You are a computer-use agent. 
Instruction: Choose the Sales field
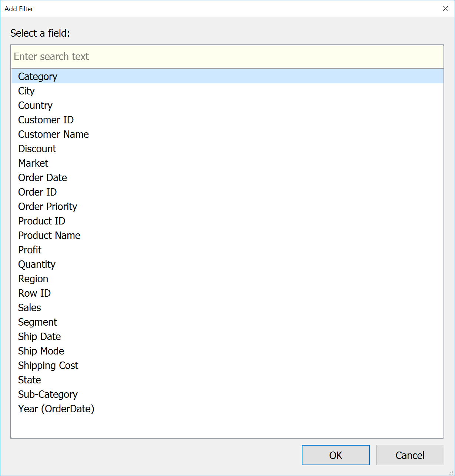30,308
